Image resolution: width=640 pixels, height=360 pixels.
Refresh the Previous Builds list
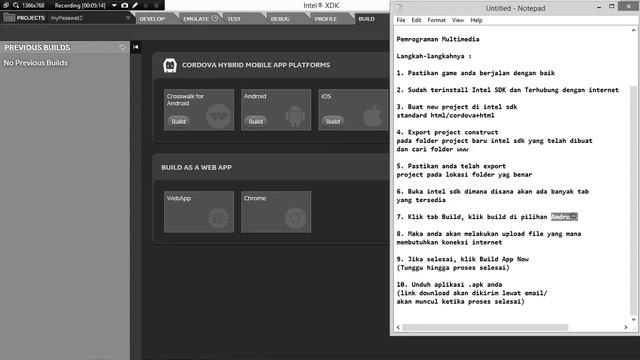[x=122, y=47]
